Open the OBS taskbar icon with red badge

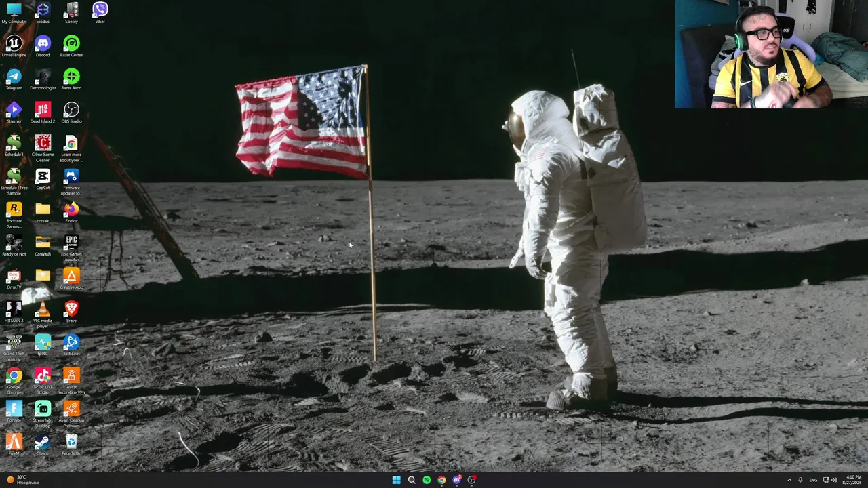(x=472, y=480)
